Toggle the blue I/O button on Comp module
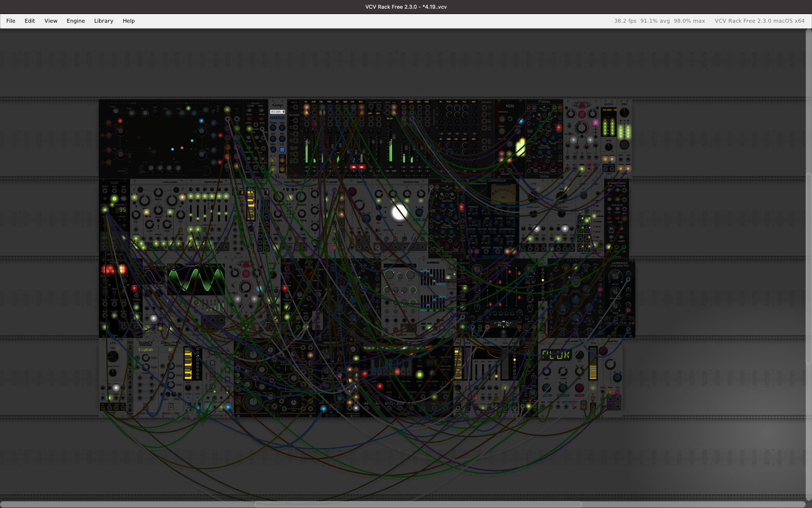This screenshot has height=508, width=812. tap(282, 149)
